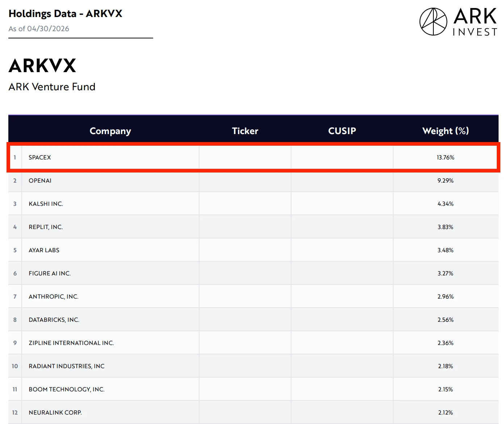This screenshot has width=504, height=424.
Task: Click row number 1 beside SPACEX
Action: pos(15,157)
